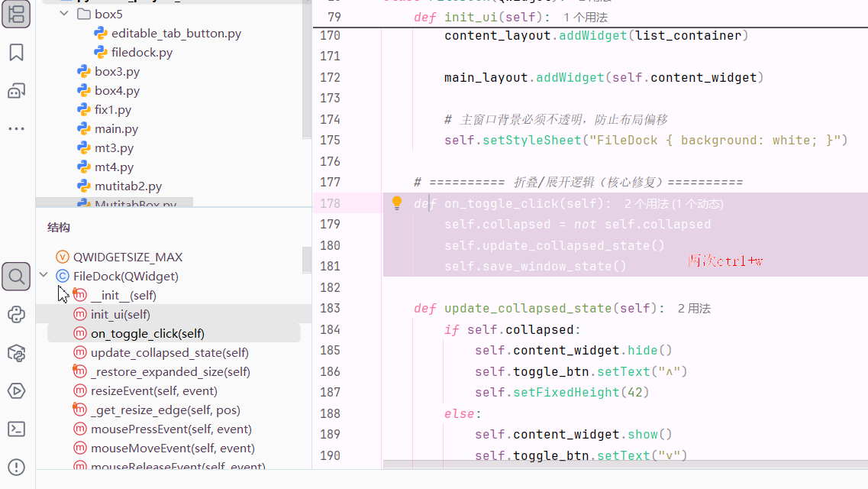Open filedock.py in project tree
Screen dimensions: 868x489
[142, 53]
